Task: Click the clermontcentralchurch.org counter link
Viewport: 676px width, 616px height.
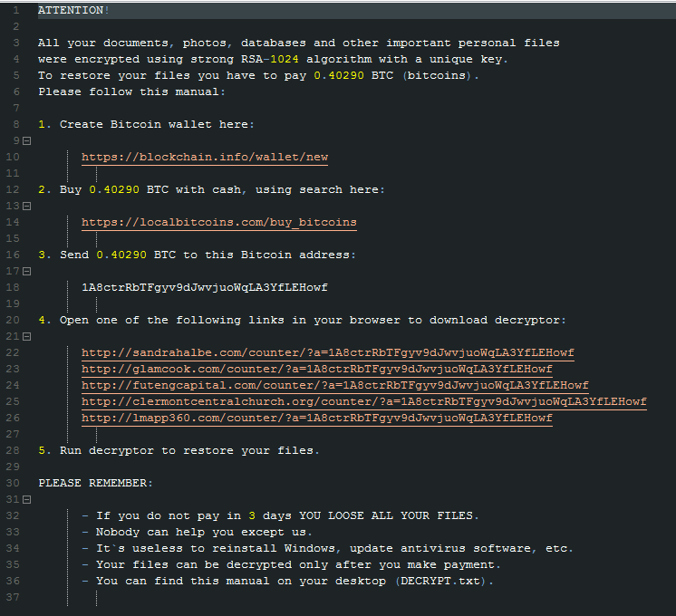Action: (363, 402)
